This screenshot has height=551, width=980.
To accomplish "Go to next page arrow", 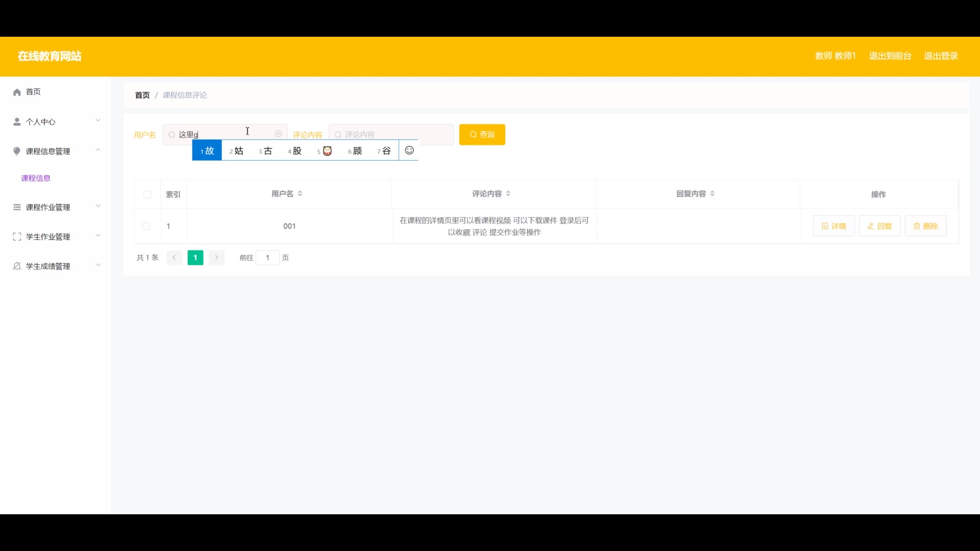I will (216, 258).
